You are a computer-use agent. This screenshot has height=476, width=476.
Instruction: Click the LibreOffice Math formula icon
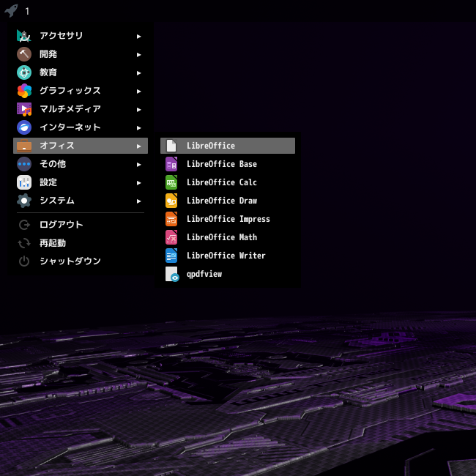[x=171, y=237]
